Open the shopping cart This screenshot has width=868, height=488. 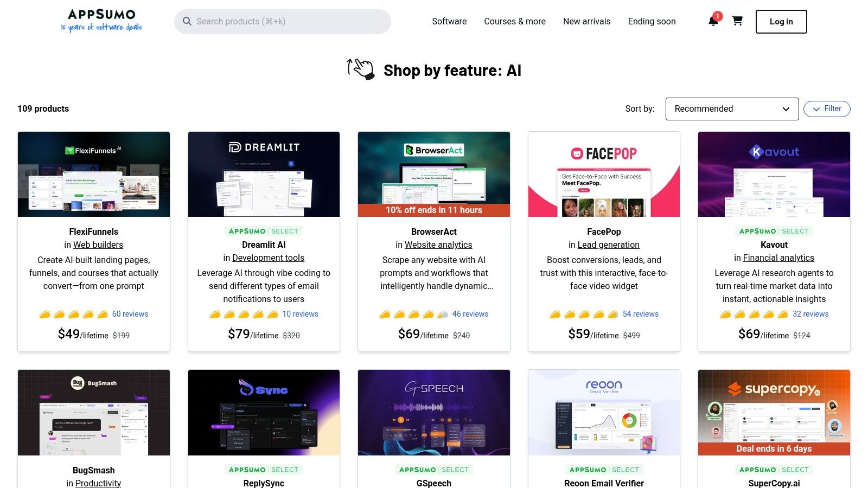[737, 21]
